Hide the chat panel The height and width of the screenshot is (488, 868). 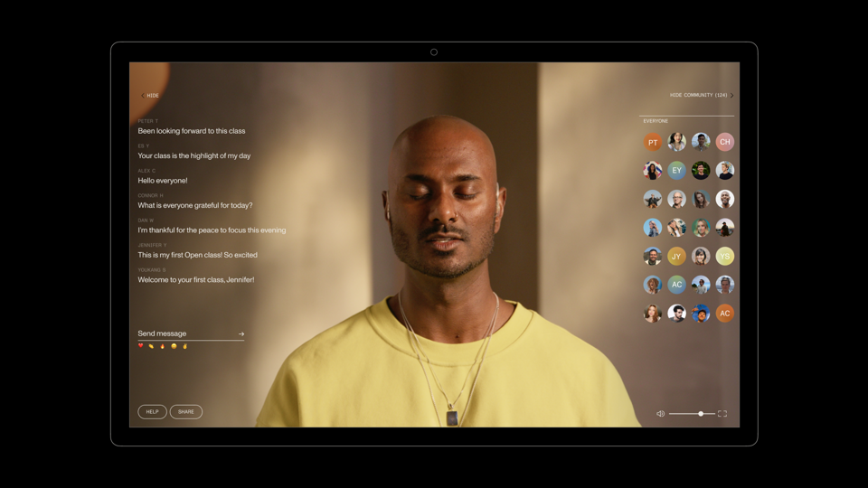[x=150, y=96]
